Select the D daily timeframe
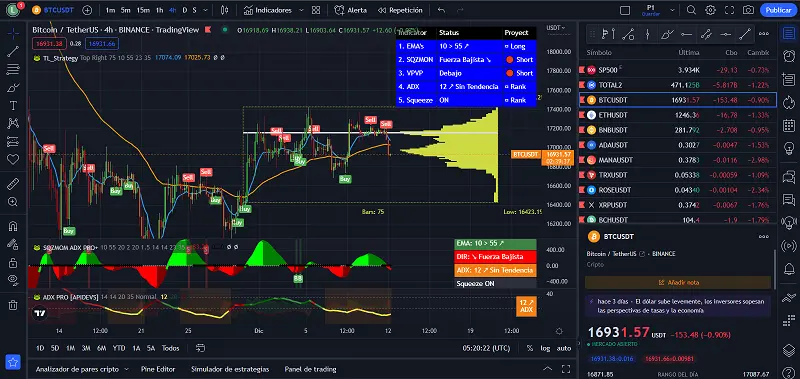Image resolution: width=800 pixels, height=379 pixels. [x=185, y=10]
